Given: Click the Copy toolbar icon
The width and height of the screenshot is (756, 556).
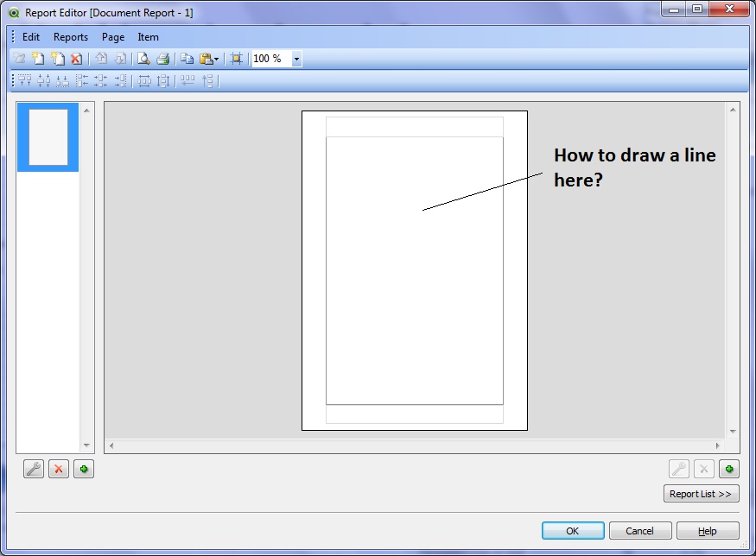Looking at the screenshot, I should coord(187,59).
